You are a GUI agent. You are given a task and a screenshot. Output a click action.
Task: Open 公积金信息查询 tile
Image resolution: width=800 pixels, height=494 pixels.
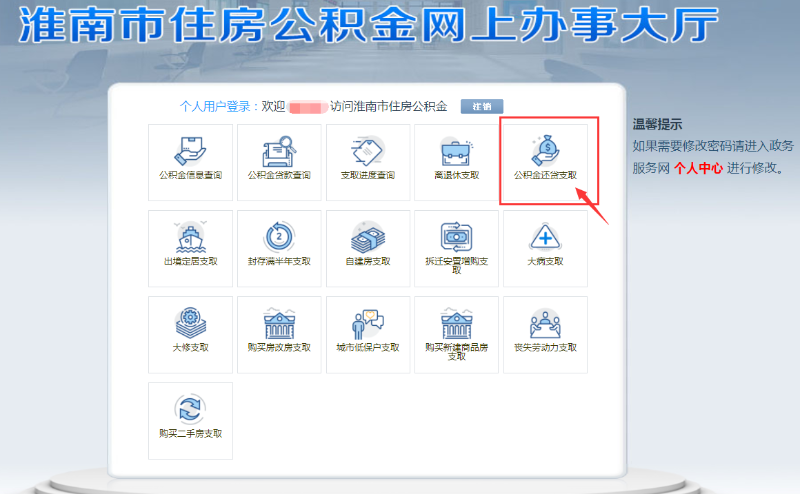[x=190, y=162]
